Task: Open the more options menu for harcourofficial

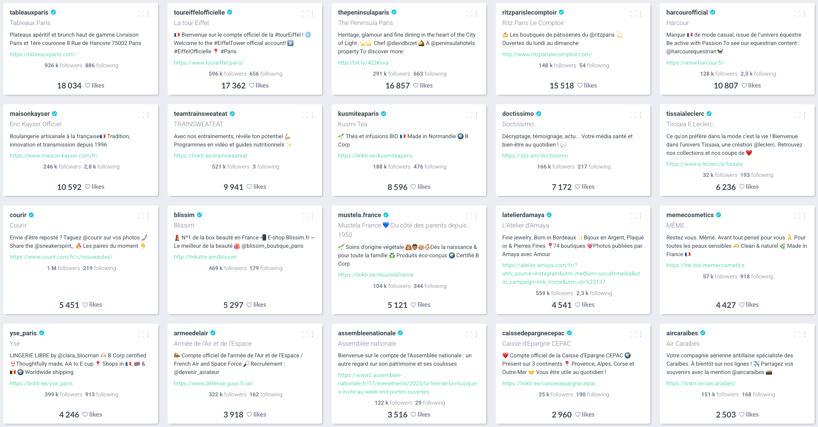Action: (804, 14)
